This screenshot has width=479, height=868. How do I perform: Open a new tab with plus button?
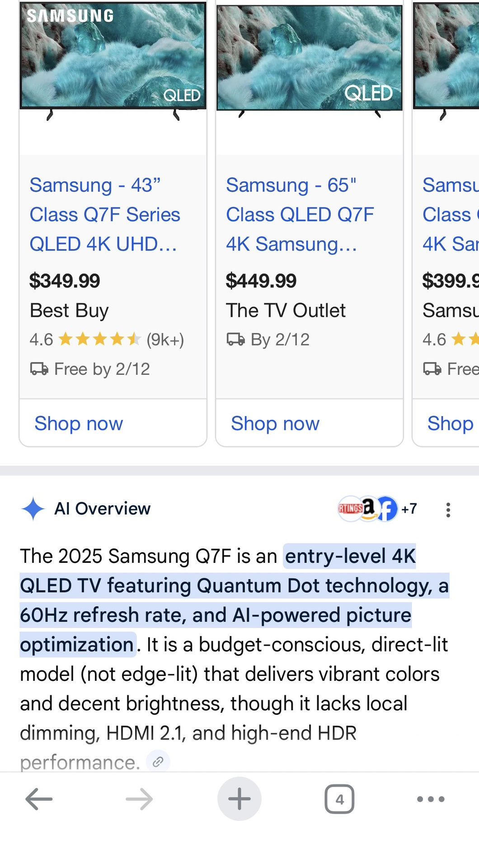coord(239,799)
